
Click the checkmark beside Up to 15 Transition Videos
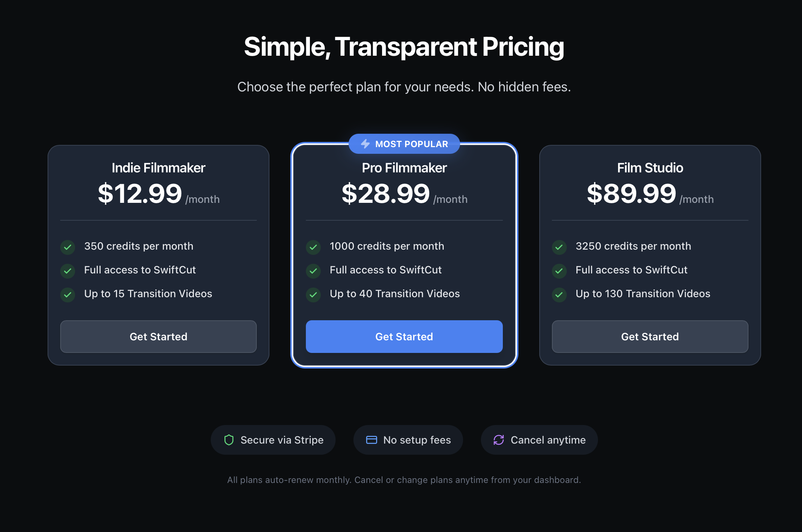[x=68, y=295]
